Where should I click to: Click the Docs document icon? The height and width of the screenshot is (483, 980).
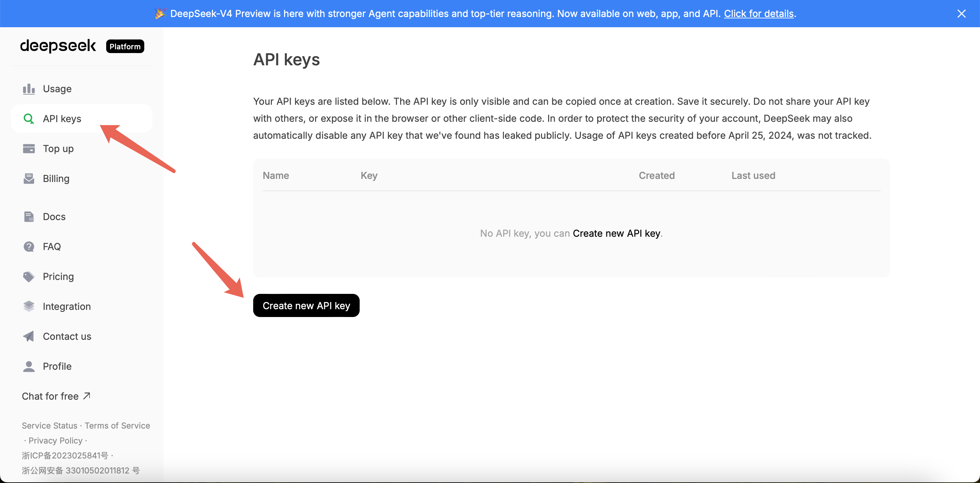coord(29,217)
